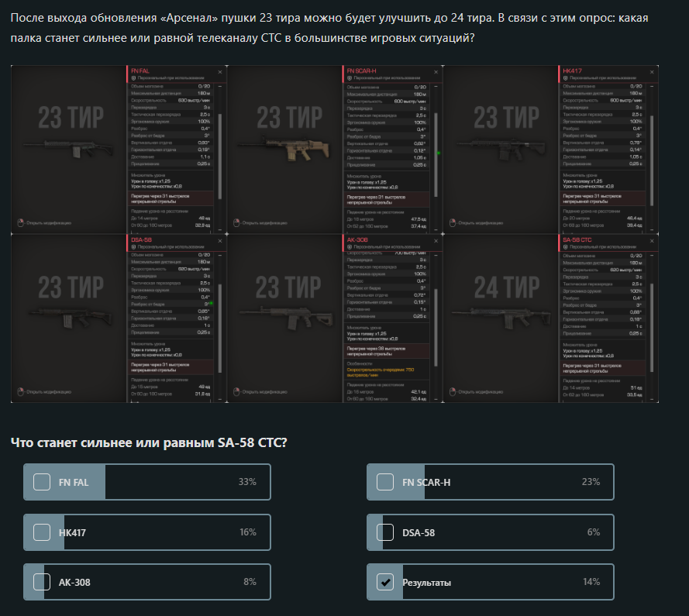Click the DSA-58 rifle picture

pos(71,316)
